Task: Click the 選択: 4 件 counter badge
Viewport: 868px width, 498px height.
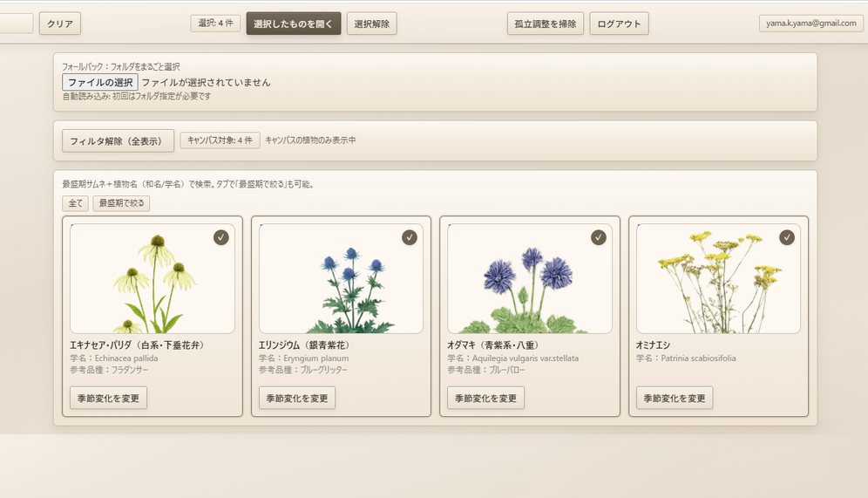Action: 215,24
